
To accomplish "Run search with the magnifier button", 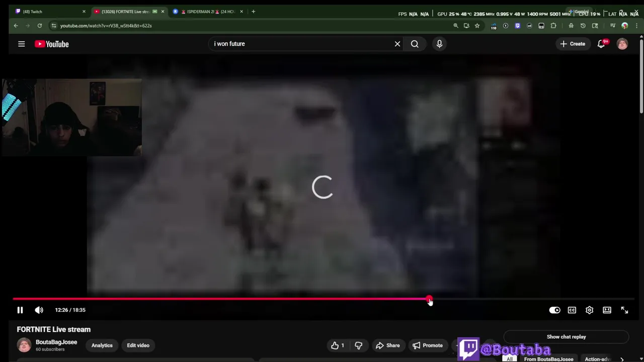I will [x=415, y=44].
